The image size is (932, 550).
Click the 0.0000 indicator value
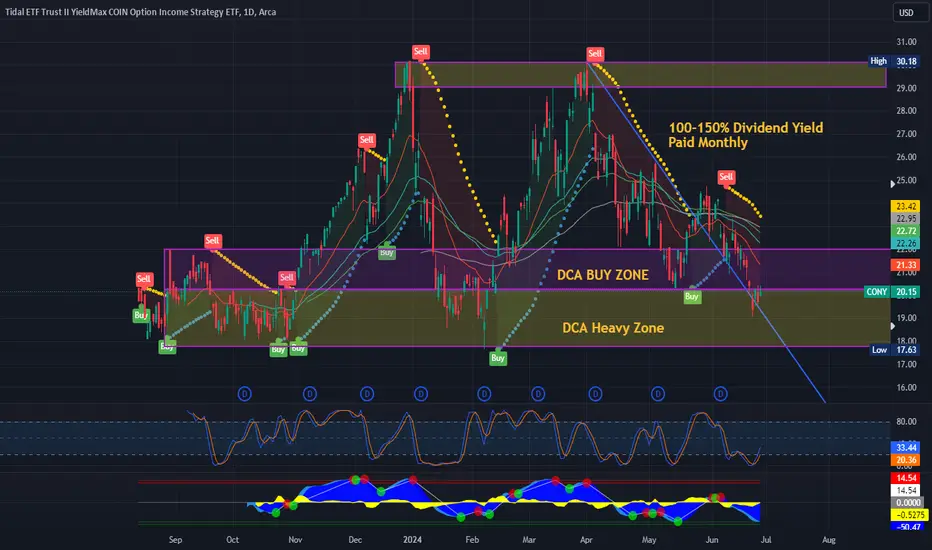point(908,502)
